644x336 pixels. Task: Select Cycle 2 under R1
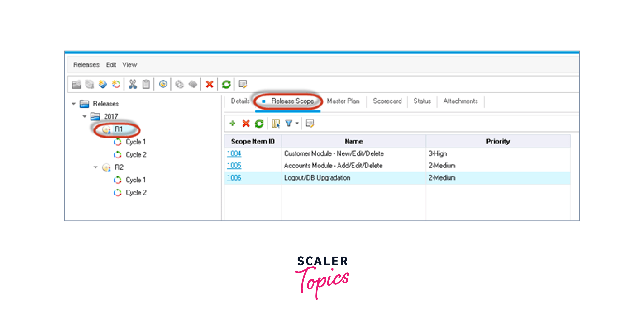tap(136, 154)
